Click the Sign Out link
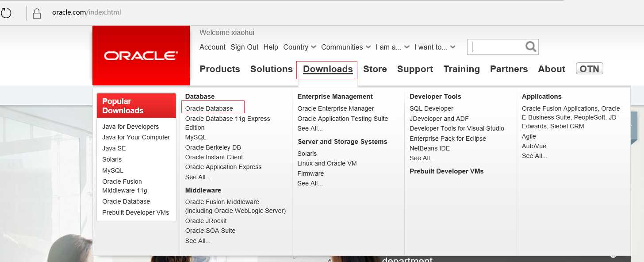The image size is (644, 262). pos(244,47)
